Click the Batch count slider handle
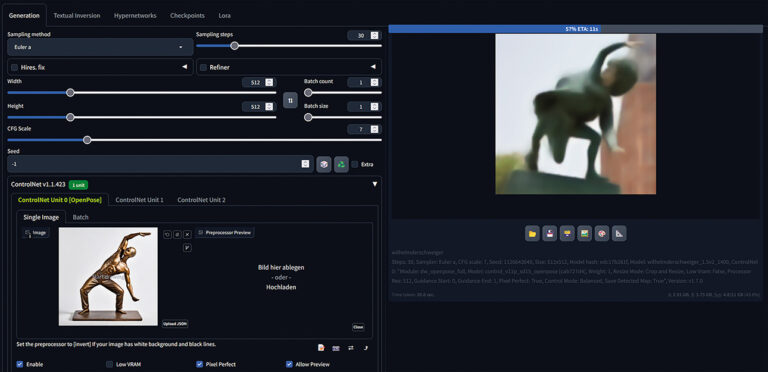The height and width of the screenshot is (372, 768). point(308,93)
